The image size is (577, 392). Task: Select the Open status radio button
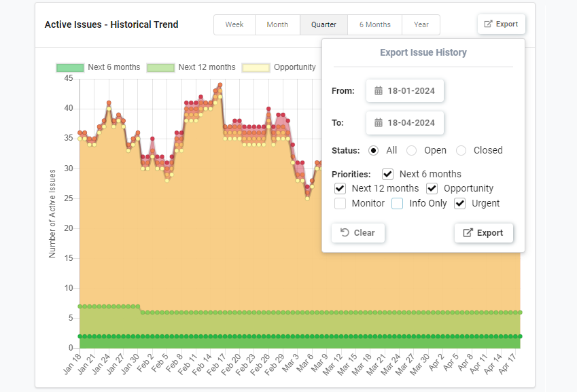pos(411,150)
